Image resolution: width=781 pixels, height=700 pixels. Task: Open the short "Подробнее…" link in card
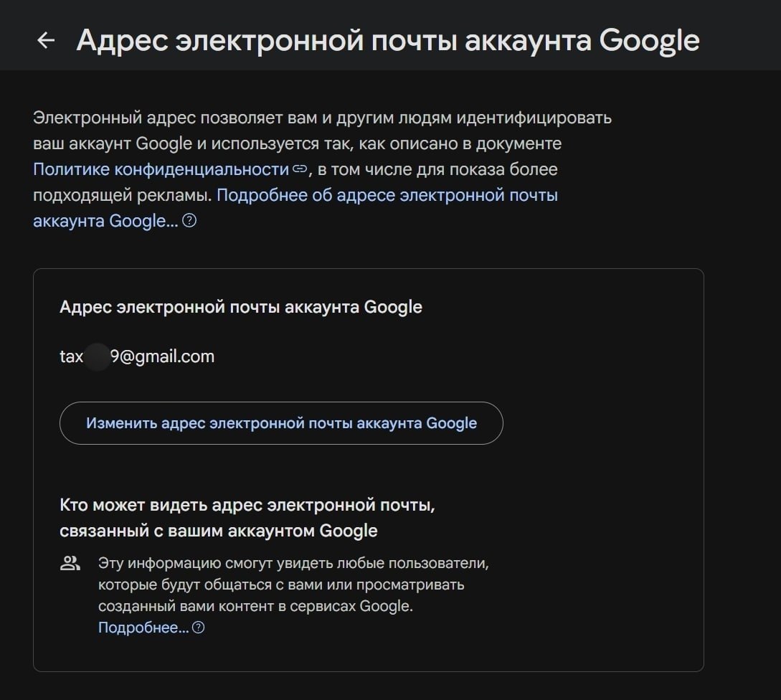[x=143, y=628]
